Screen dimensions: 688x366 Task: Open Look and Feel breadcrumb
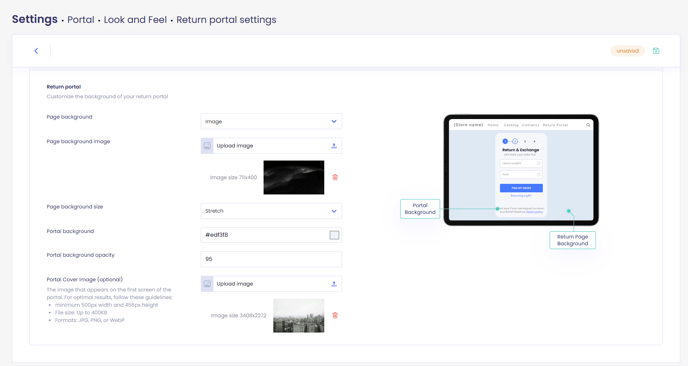coord(135,20)
